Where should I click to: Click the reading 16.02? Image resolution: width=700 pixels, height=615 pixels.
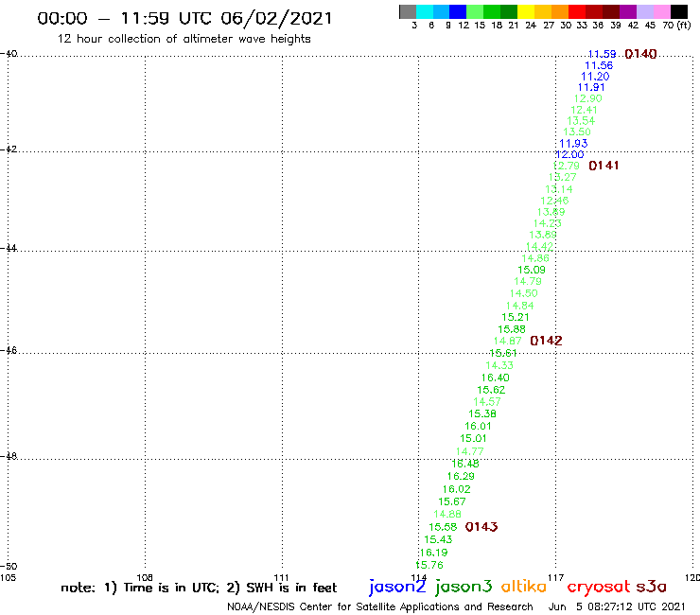point(456,489)
